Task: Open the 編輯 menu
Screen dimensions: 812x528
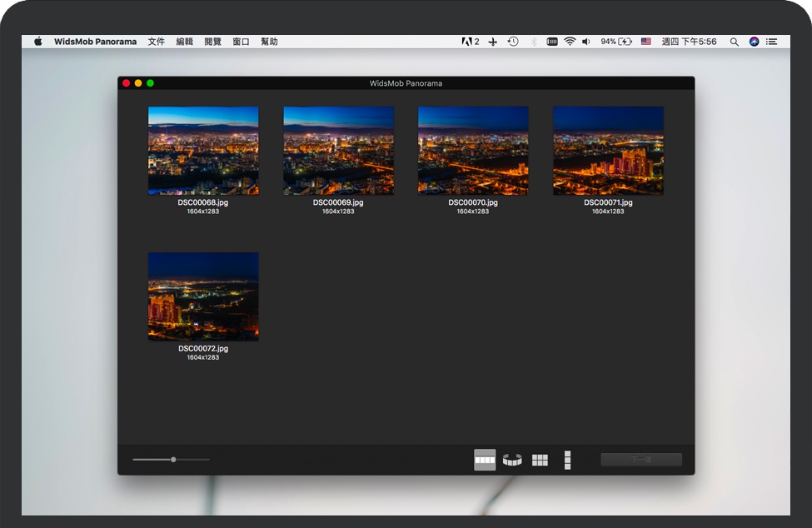Action: pyautogui.click(x=184, y=42)
